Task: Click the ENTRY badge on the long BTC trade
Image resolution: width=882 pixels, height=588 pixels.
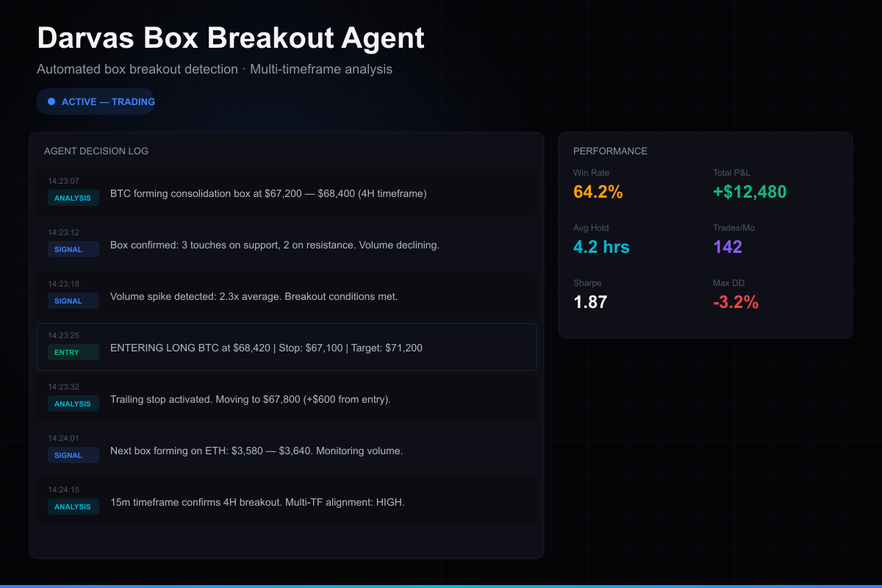Action: tap(73, 352)
